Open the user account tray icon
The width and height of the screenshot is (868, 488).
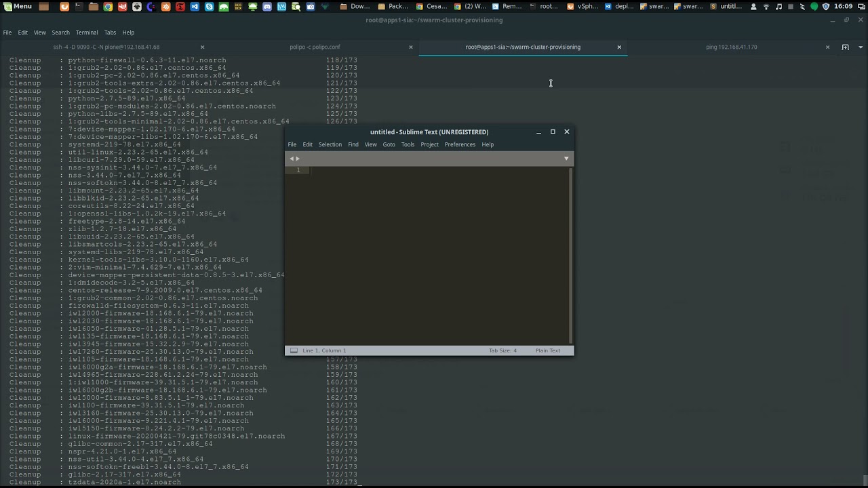click(x=753, y=6)
